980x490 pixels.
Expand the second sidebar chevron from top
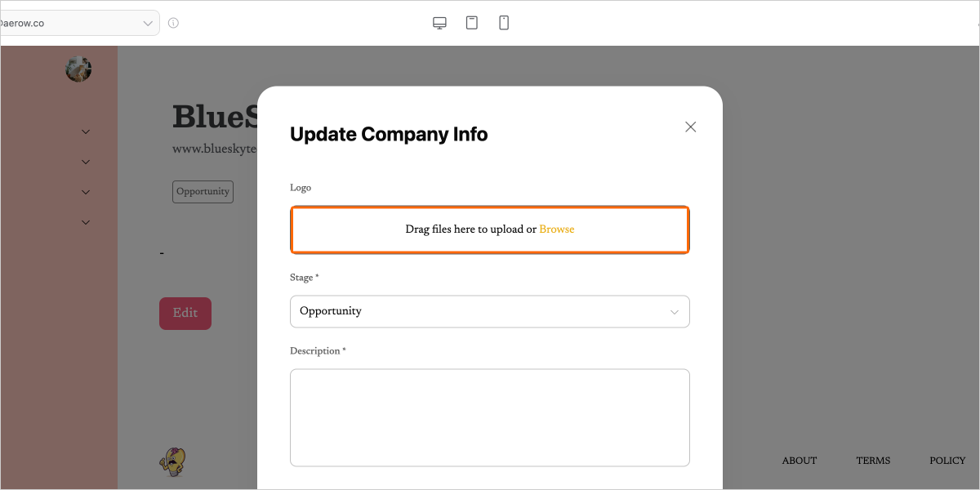click(x=86, y=162)
